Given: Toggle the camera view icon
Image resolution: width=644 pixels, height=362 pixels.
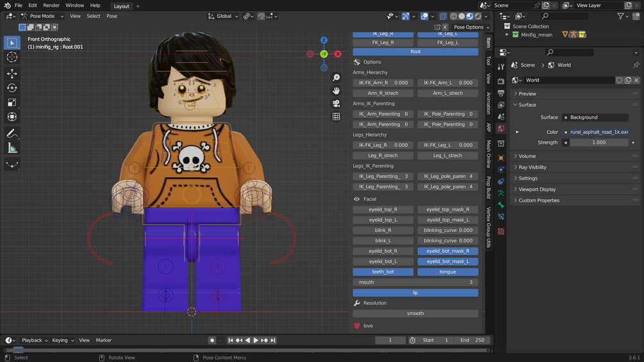Looking at the screenshot, I should [x=336, y=103].
